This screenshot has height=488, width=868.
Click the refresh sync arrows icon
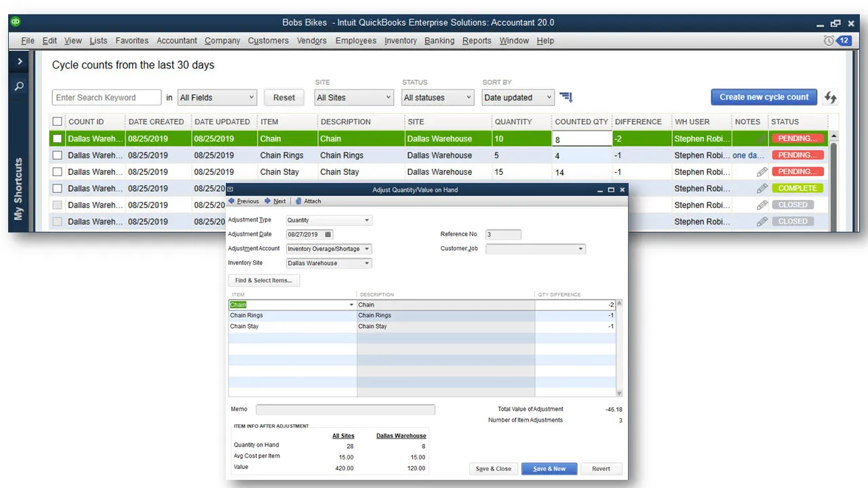831,98
